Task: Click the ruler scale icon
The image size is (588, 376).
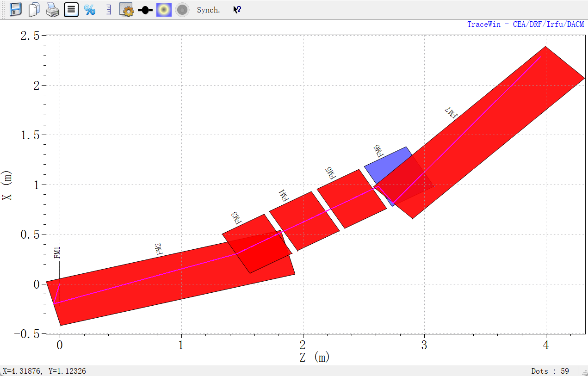Action: click(x=108, y=10)
